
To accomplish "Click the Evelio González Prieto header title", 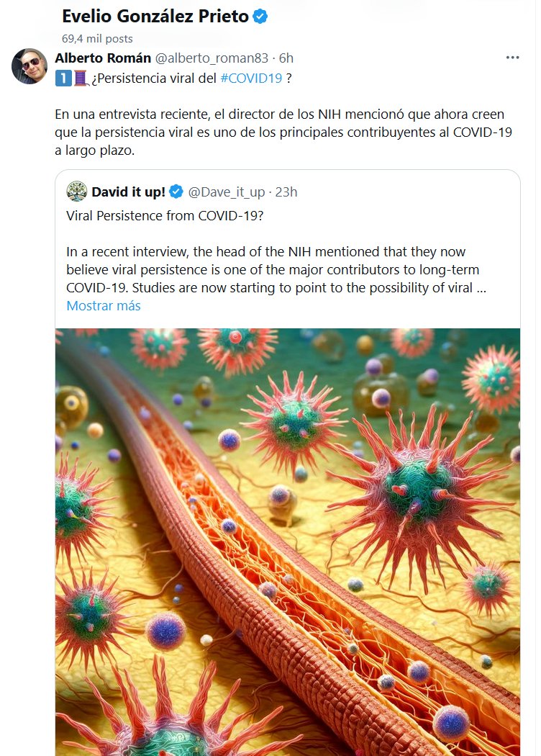I will tap(155, 17).
